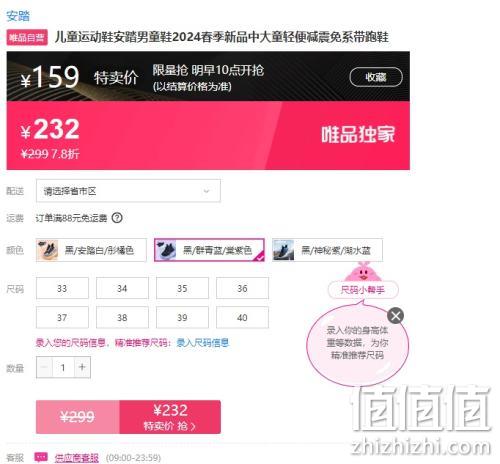Open the 安踏 brand link
This screenshot has height=464, width=500.
(x=18, y=16)
